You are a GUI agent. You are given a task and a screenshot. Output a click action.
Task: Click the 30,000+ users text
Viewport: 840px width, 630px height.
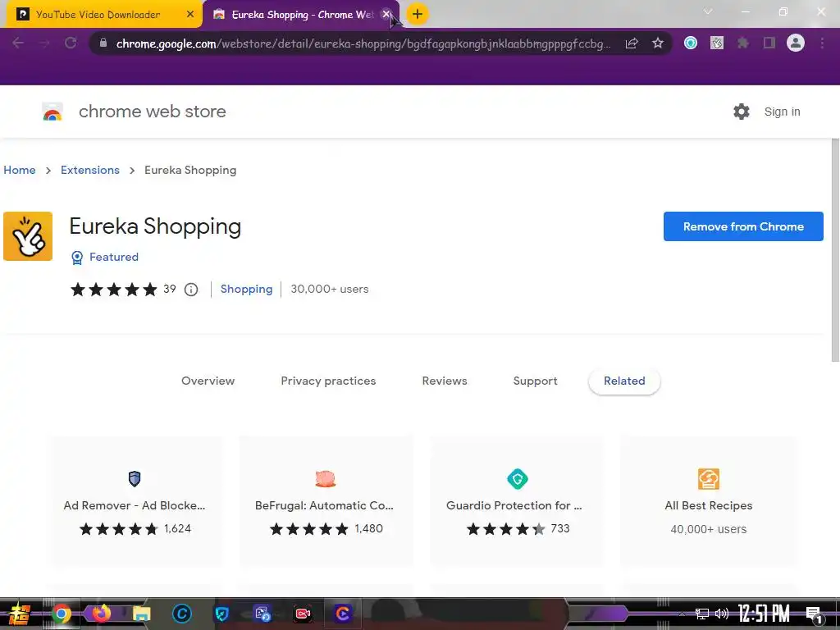330,290
